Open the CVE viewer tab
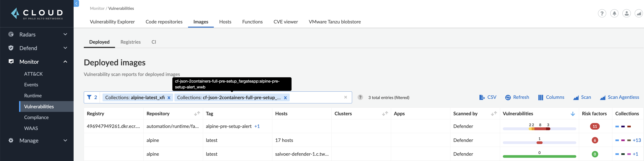Screen dimensions: 644x161 (x=285, y=22)
